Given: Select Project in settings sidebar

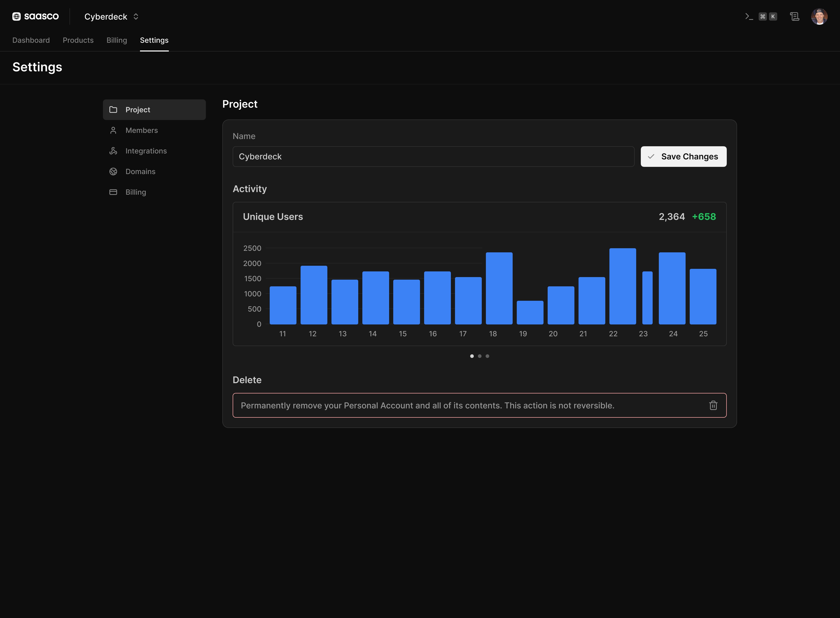Looking at the screenshot, I should click(x=154, y=110).
